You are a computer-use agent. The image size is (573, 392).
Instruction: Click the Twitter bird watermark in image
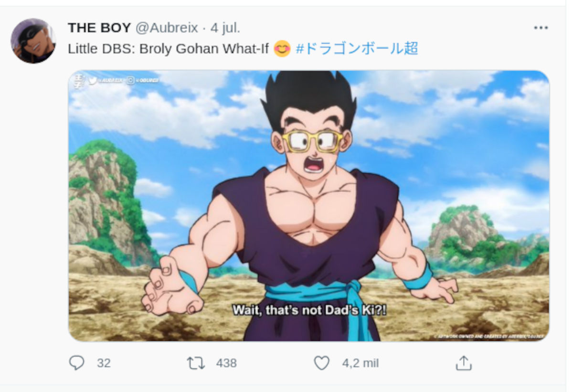coord(92,81)
